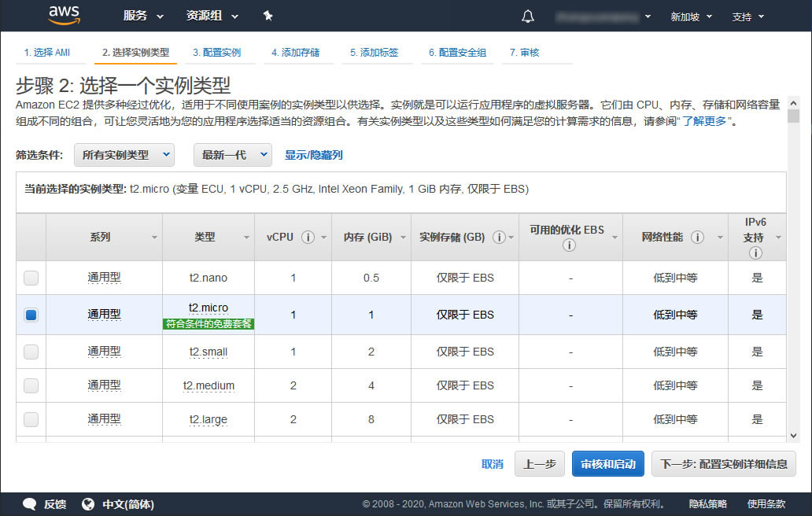Click 中文(简体) language selector

click(128, 504)
